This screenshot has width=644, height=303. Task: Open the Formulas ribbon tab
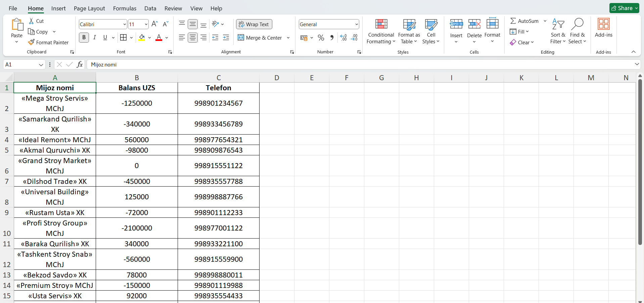tap(125, 8)
